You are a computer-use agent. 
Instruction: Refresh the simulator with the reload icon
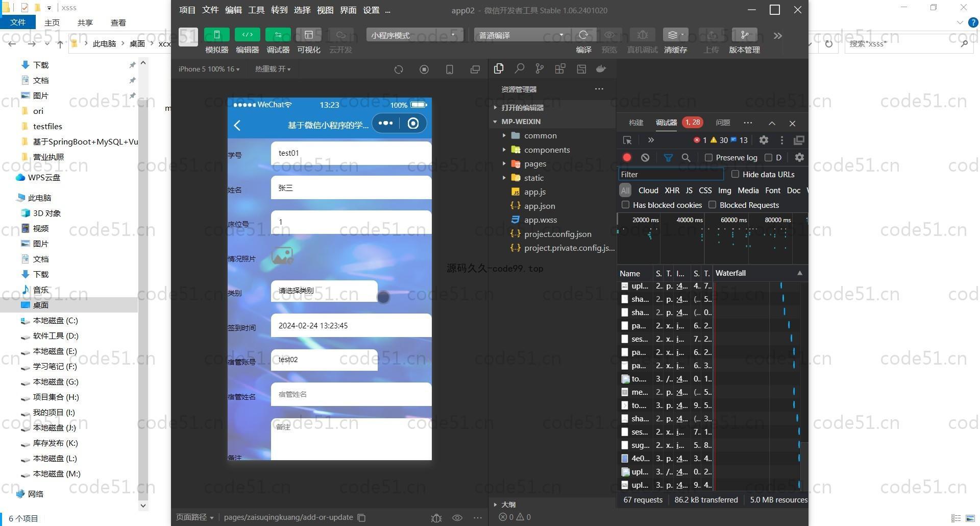(x=399, y=69)
